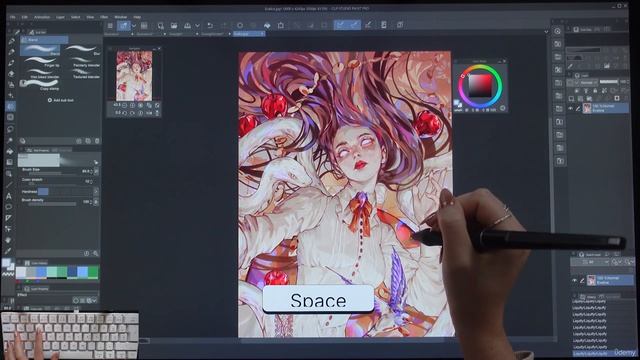This screenshot has height=360, width=640.
Task: Select the Copy stamp sub tool
Action: (x=41, y=85)
